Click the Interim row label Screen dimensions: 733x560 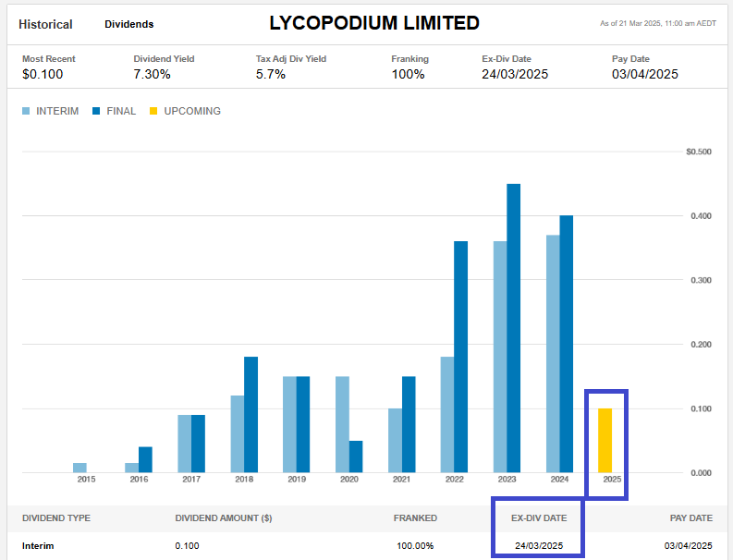[x=38, y=545]
